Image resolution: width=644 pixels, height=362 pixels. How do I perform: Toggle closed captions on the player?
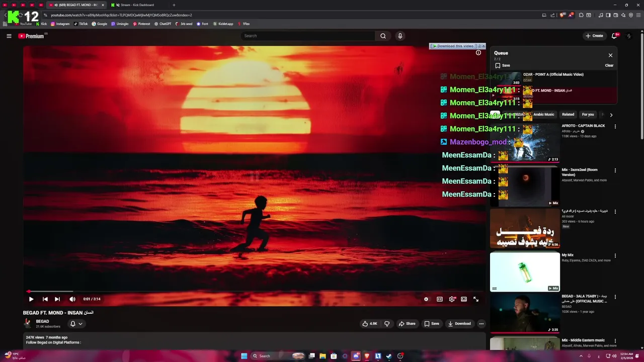click(x=440, y=299)
